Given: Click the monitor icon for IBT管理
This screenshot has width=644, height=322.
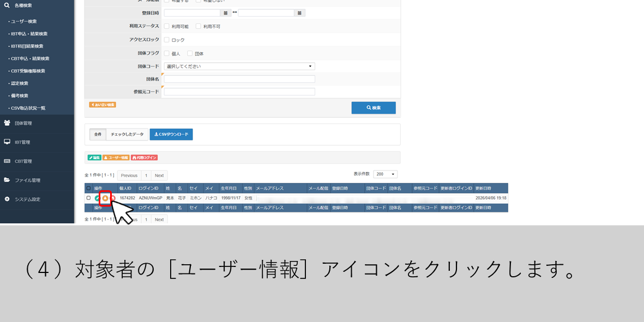Looking at the screenshot, I should (7, 142).
